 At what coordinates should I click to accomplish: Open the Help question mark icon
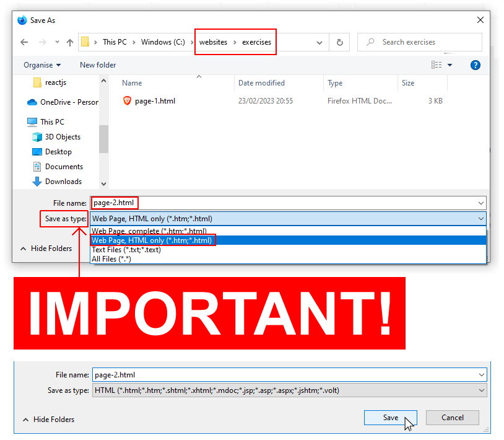[476, 65]
